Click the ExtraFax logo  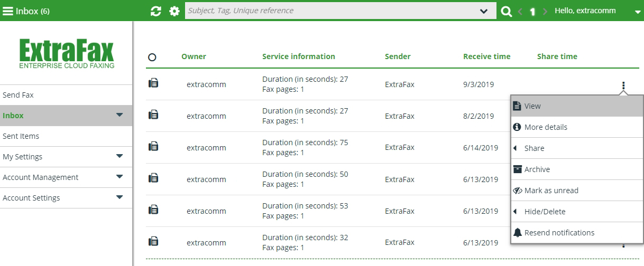[67, 54]
